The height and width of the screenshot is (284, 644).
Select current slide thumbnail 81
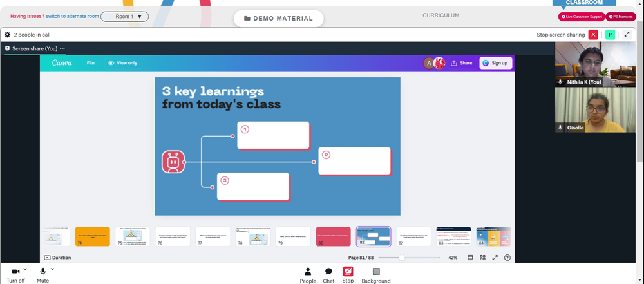pyautogui.click(x=374, y=237)
